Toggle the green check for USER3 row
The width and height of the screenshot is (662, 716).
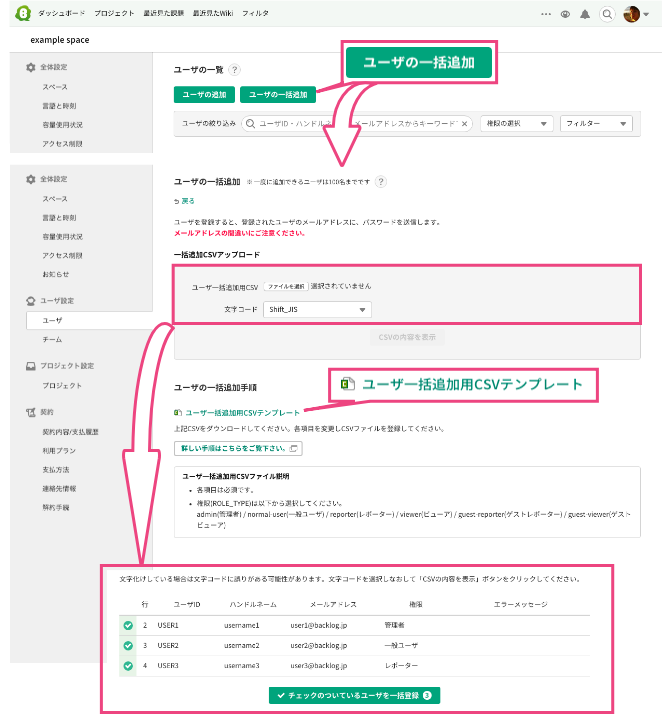[x=128, y=666]
